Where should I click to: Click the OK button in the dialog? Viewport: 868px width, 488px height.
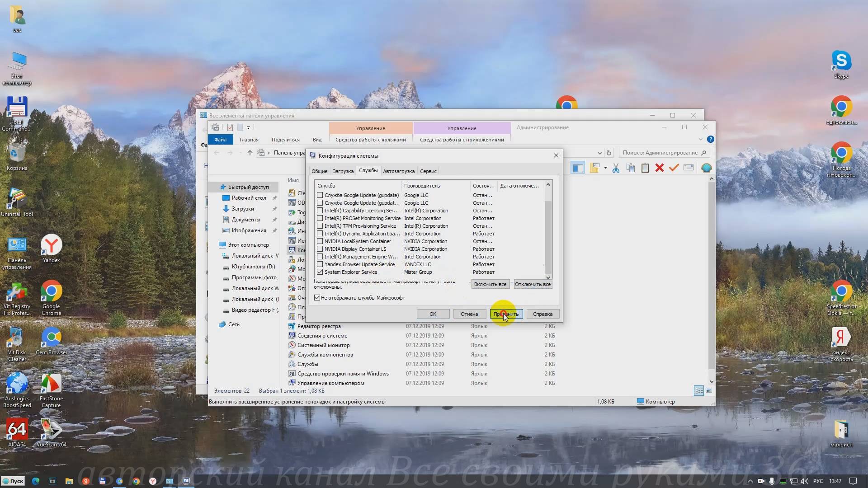(x=433, y=314)
